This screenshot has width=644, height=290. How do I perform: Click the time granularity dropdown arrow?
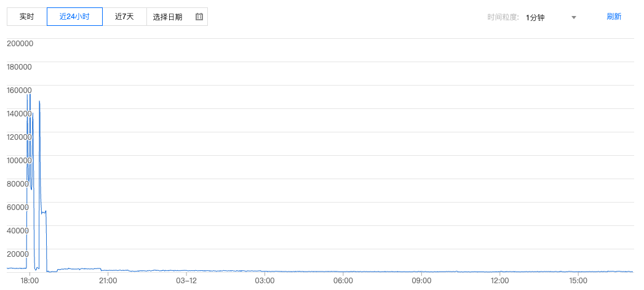pyautogui.click(x=574, y=17)
